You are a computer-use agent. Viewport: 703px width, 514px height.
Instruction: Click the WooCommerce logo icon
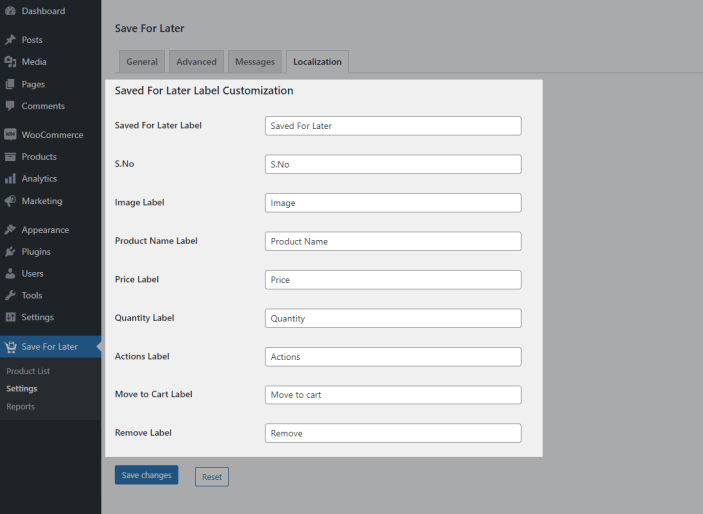tap(10, 135)
